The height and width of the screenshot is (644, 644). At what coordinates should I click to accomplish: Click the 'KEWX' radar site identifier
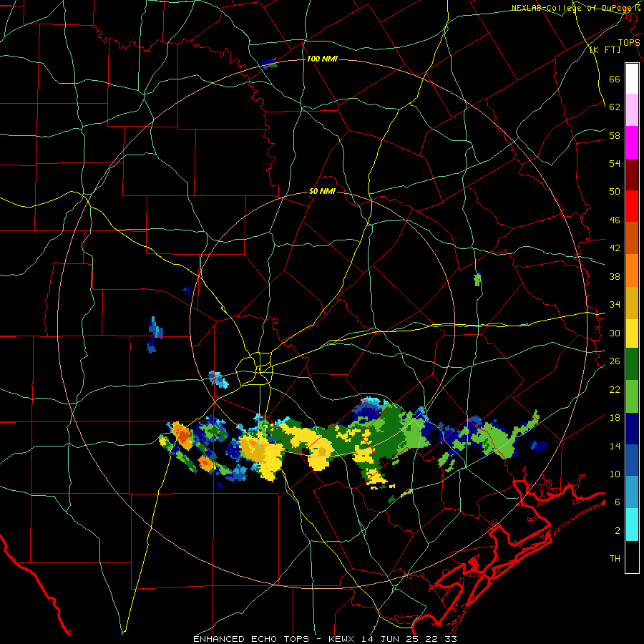[x=343, y=639]
